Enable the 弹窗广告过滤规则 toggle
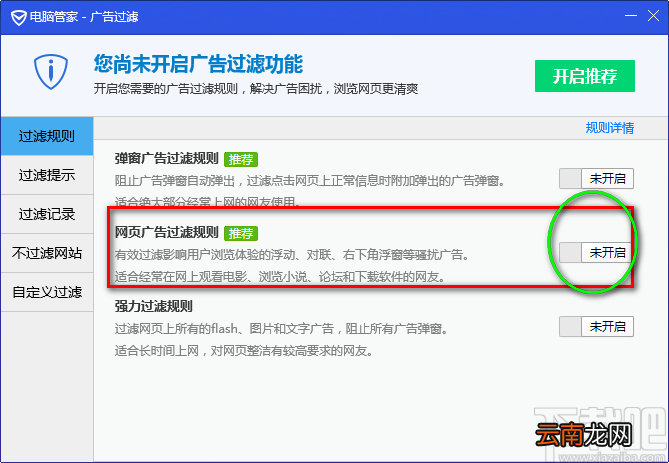Image resolution: width=669 pixels, height=463 pixels. [596, 178]
